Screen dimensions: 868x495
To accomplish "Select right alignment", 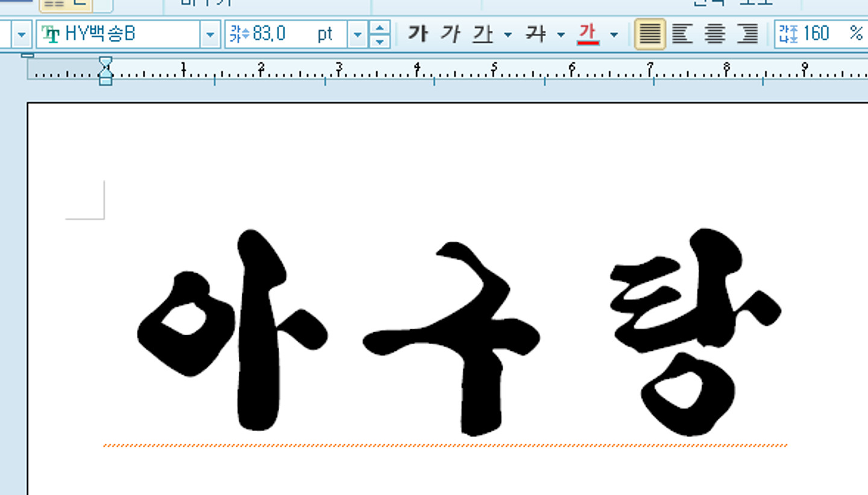I will pos(747,34).
